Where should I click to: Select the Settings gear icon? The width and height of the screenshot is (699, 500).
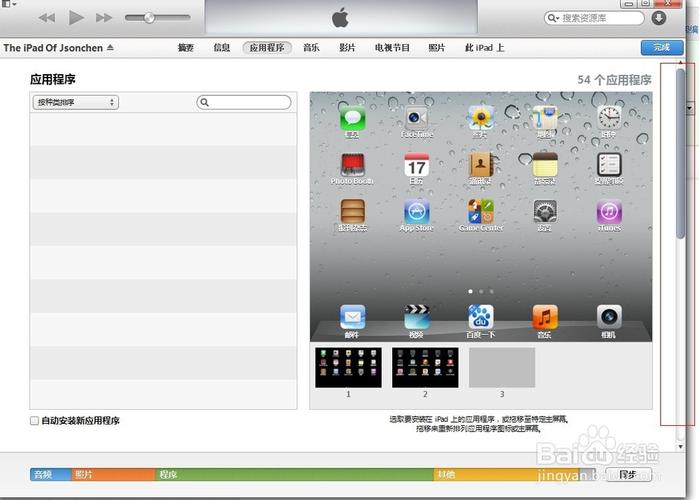(545, 211)
